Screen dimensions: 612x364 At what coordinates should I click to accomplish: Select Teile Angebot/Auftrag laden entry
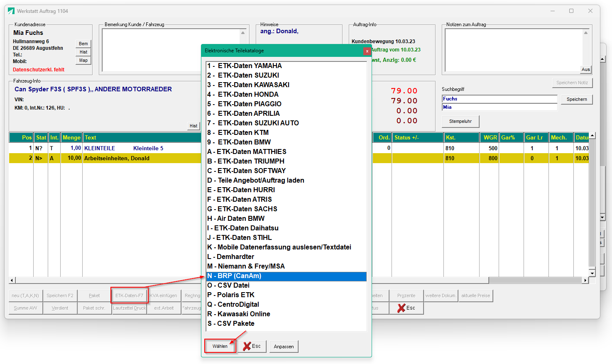286,181
